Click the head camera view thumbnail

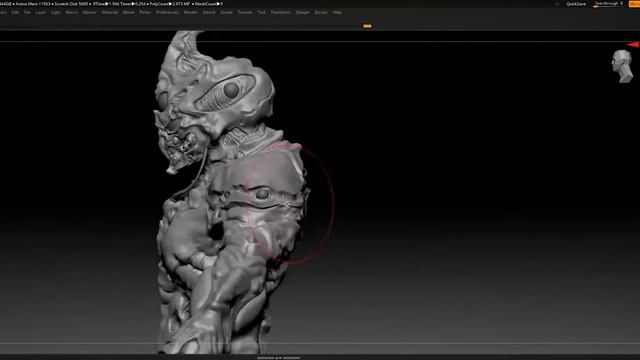[x=622, y=66]
